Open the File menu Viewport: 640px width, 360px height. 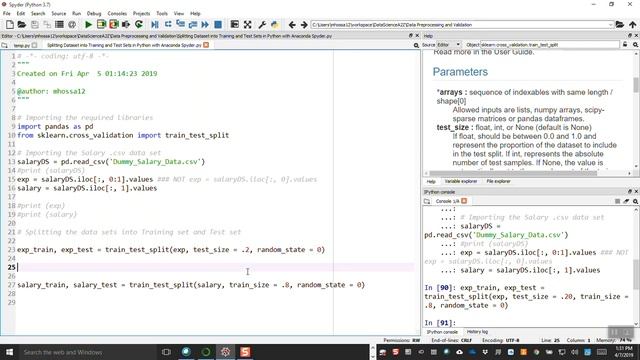click(7, 13)
